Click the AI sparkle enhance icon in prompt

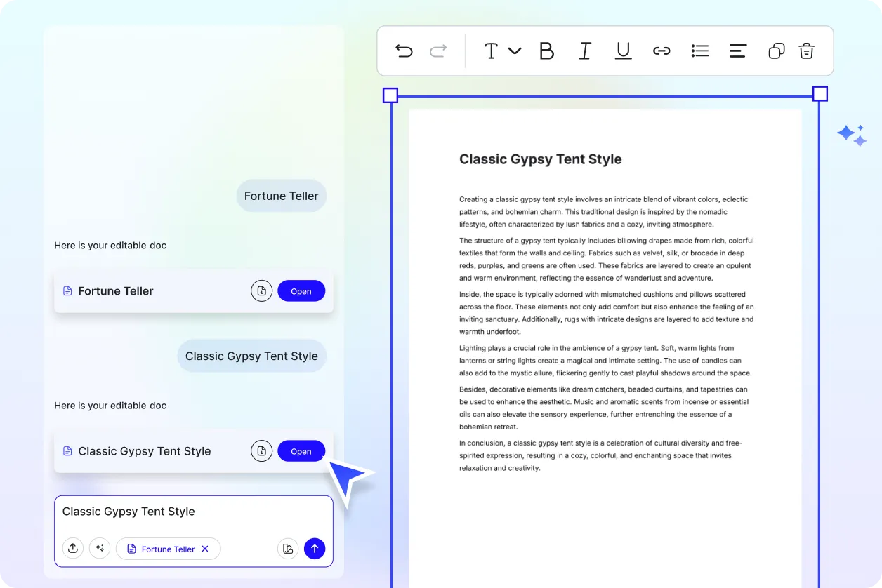[x=100, y=549]
